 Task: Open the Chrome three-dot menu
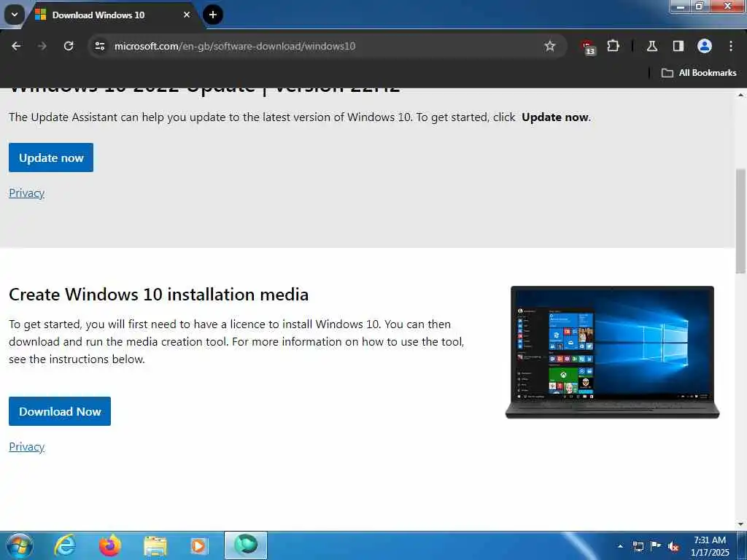point(730,46)
